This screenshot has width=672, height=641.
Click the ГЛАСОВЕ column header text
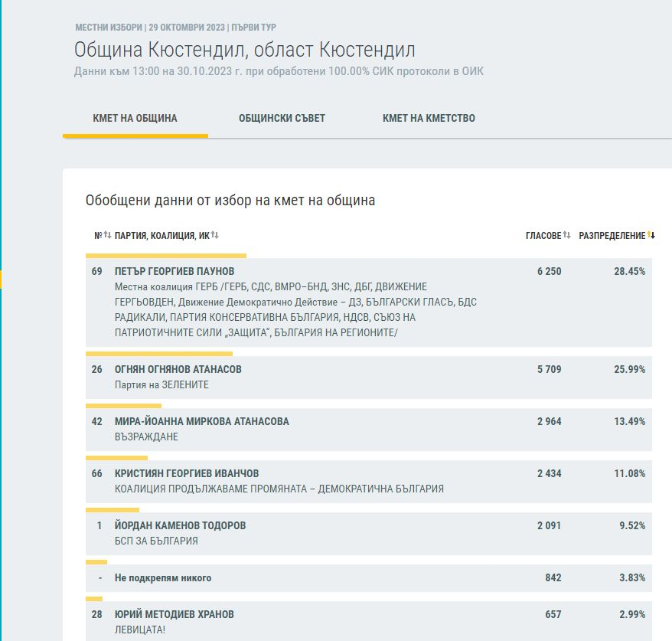click(x=543, y=236)
